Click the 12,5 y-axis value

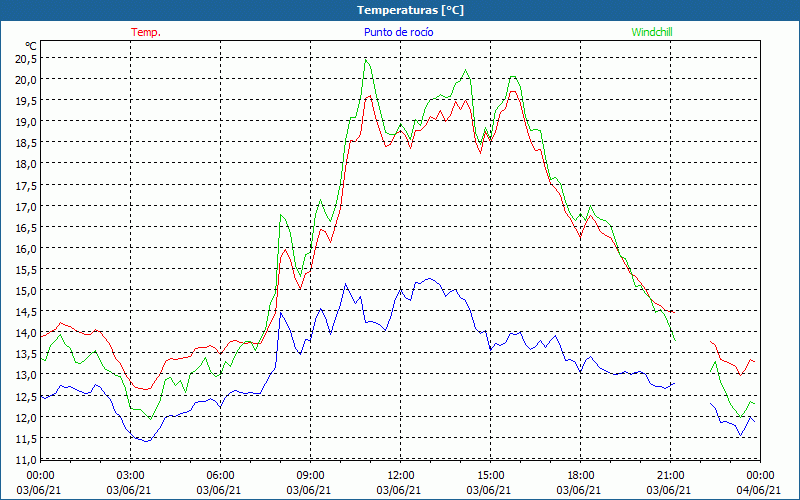tap(26, 397)
